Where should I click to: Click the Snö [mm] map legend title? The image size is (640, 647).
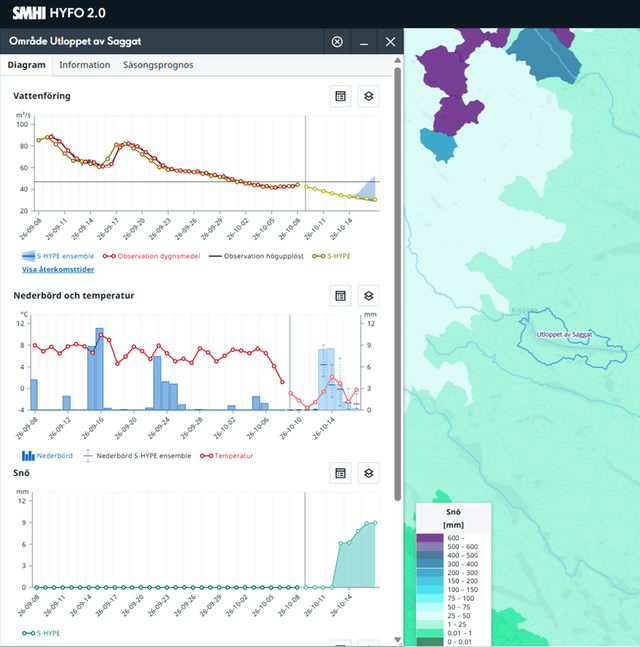click(x=453, y=518)
